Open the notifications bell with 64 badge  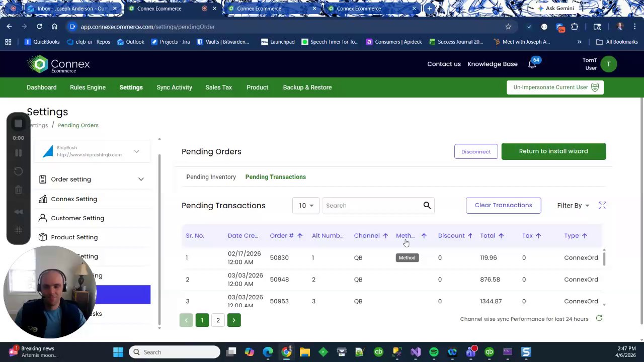coord(532,64)
